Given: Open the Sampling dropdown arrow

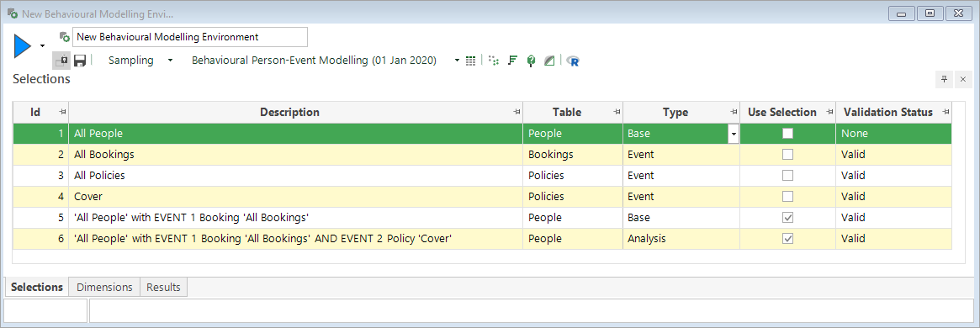Looking at the screenshot, I should point(170,61).
